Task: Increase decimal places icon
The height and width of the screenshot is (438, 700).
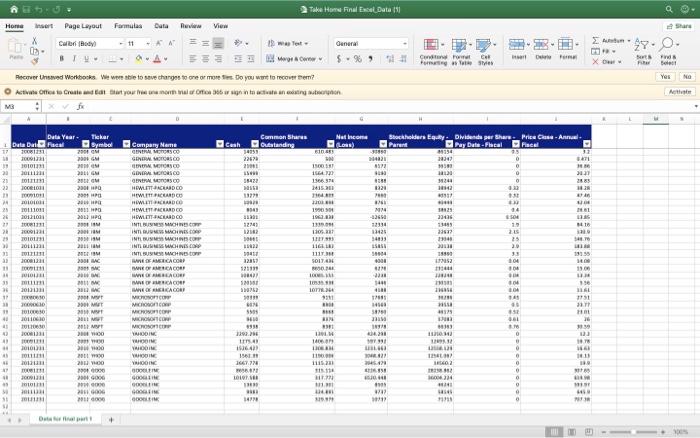Action: click(390, 58)
